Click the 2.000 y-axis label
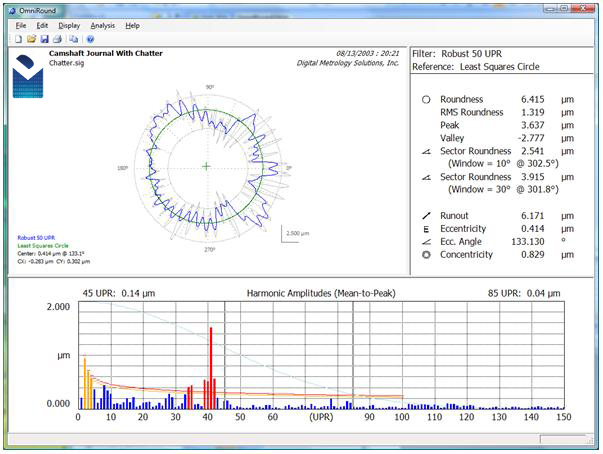603x454 pixels. (x=58, y=307)
